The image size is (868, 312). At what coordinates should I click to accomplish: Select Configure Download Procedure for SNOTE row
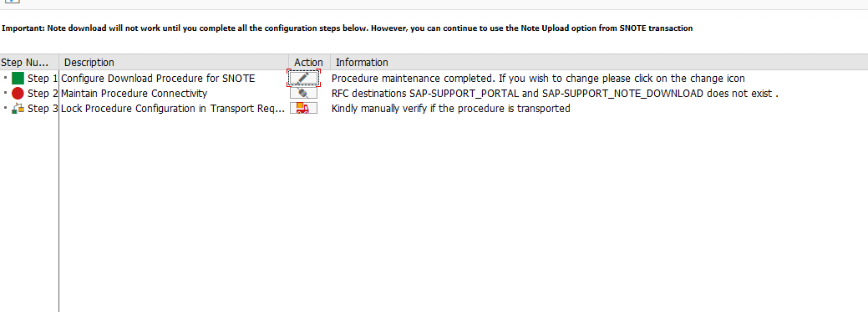point(158,78)
